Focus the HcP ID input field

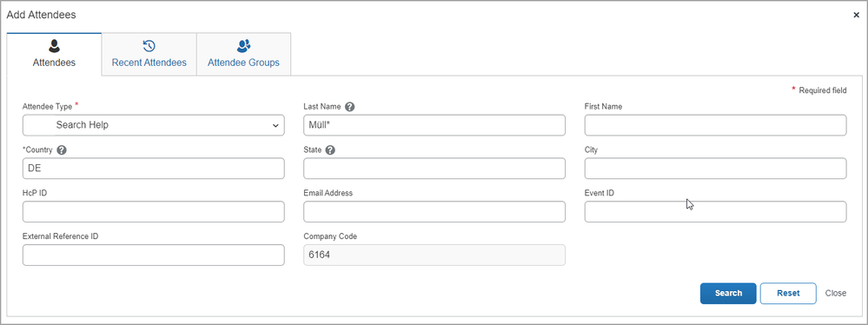click(153, 211)
